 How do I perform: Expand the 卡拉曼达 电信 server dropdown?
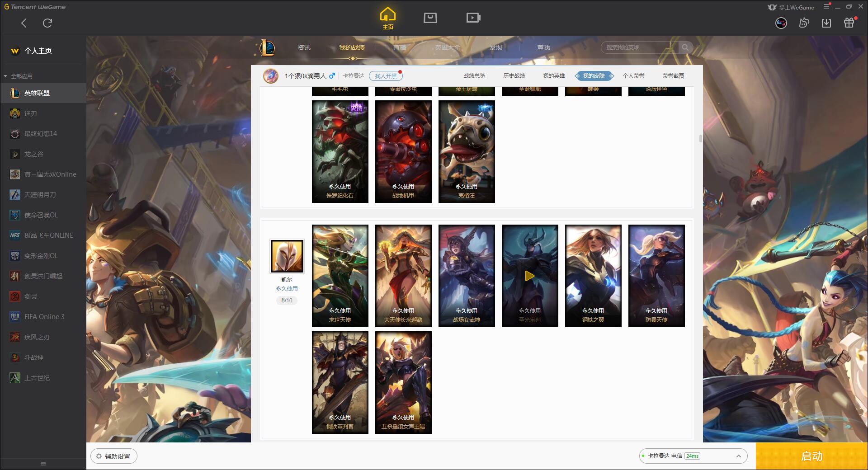coord(693,456)
